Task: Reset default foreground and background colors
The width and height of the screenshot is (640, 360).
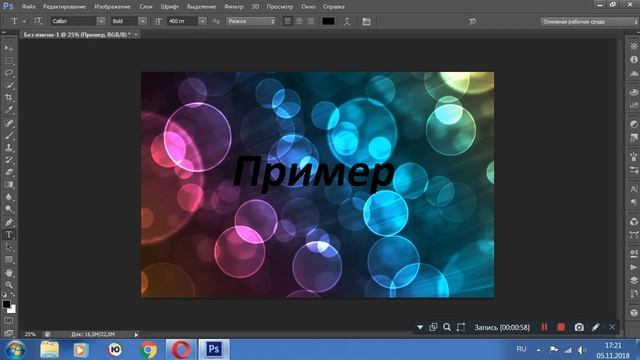Action: click(x=4, y=294)
